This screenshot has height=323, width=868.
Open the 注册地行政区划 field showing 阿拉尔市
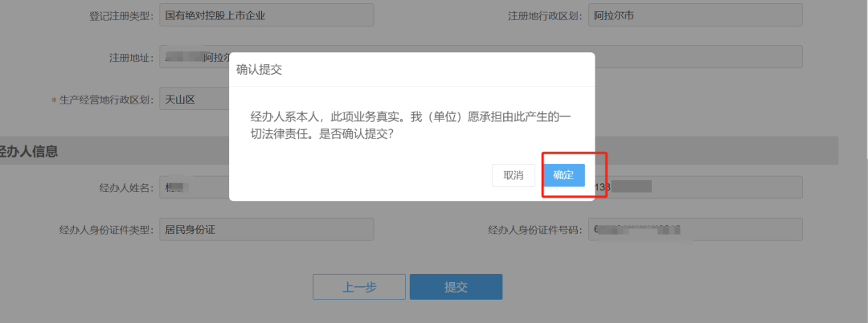pyautogui.click(x=695, y=15)
